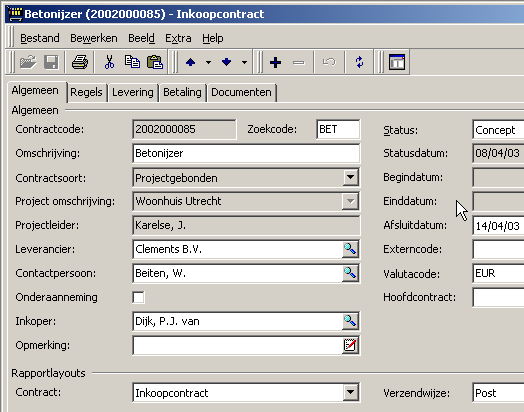Open the Documenten tab

click(x=241, y=93)
